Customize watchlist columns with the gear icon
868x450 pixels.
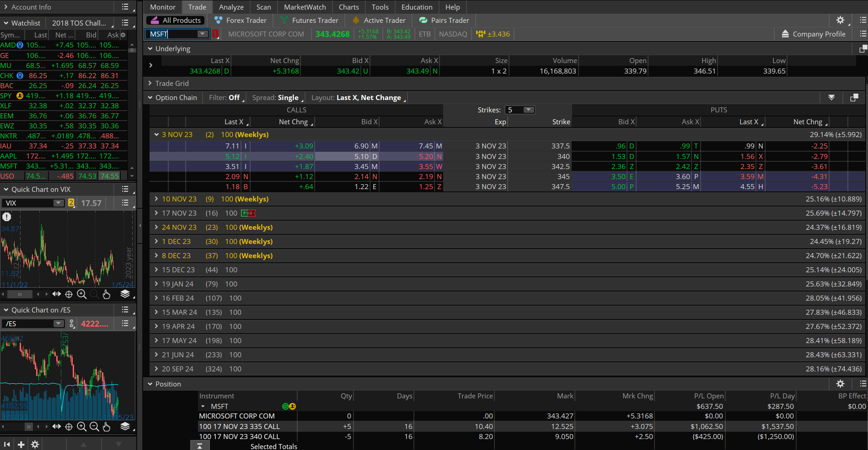coord(123,35)
